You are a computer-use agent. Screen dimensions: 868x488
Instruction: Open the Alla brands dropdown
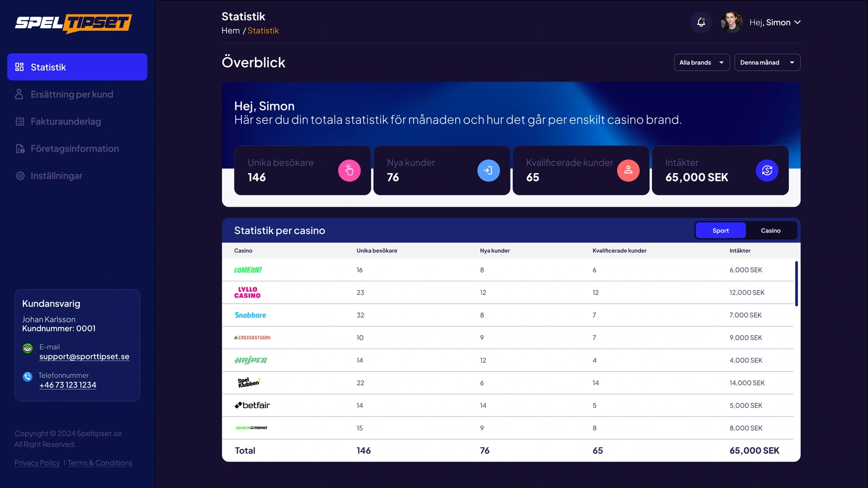[x=701, y=62]
